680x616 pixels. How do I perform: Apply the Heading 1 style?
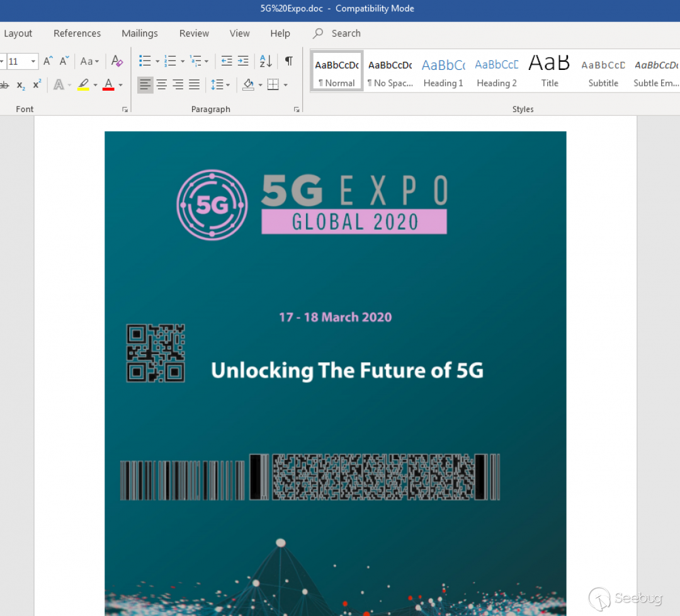(443, 72)
